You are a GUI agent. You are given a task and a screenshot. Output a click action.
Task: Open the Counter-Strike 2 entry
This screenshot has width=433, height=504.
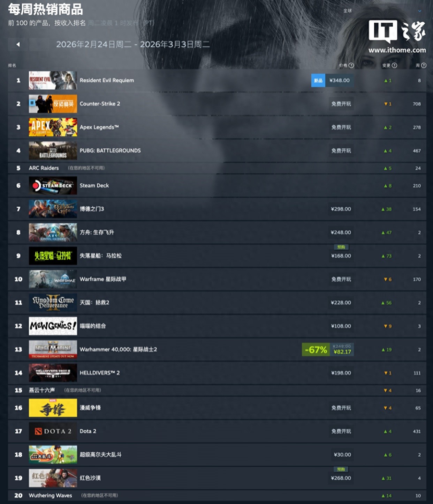217,104
